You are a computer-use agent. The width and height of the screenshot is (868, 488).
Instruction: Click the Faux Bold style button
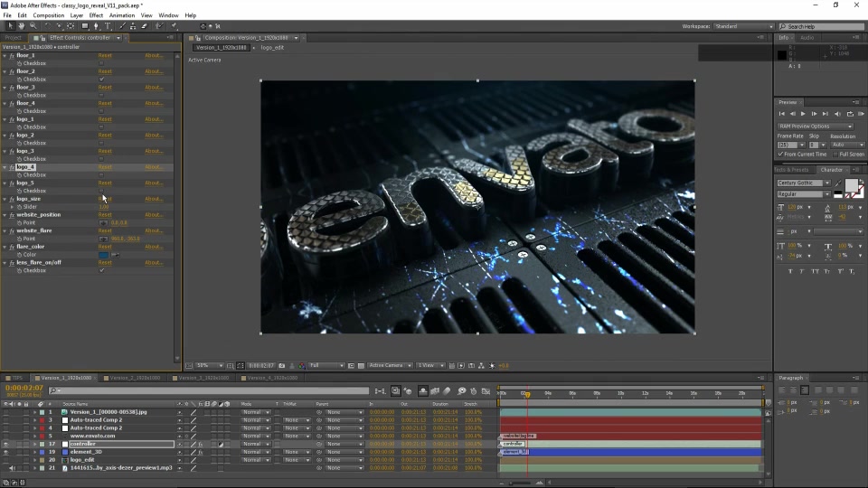click(x=790, y=271)
